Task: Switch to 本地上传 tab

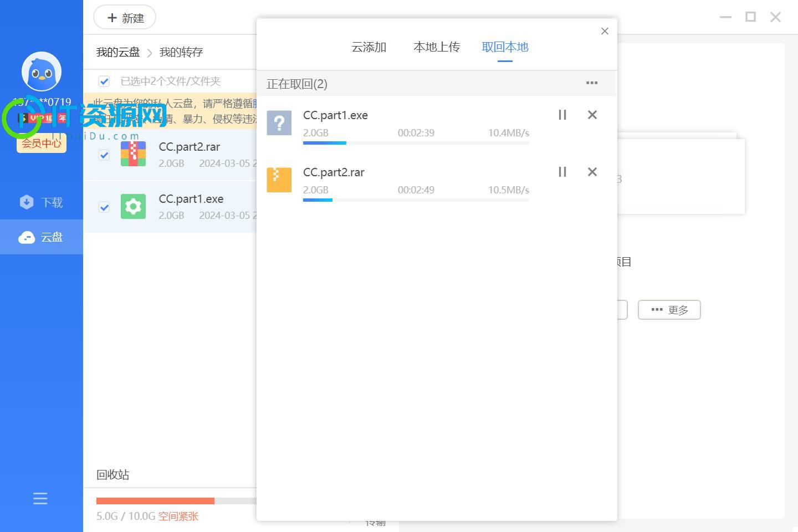Action: 437,47
